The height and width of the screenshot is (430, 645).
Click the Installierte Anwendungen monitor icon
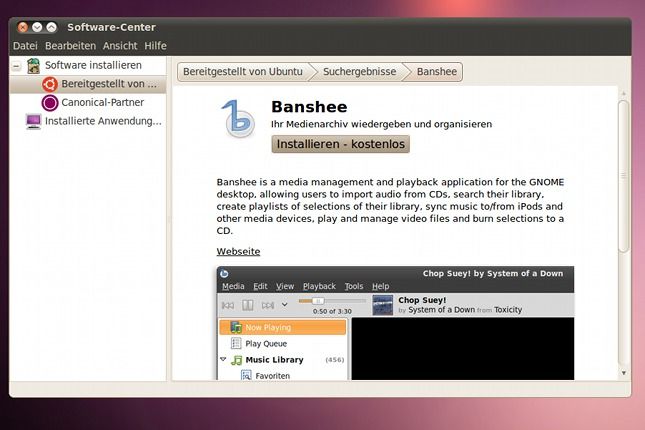pyautogui.click(x=33, y=121)
